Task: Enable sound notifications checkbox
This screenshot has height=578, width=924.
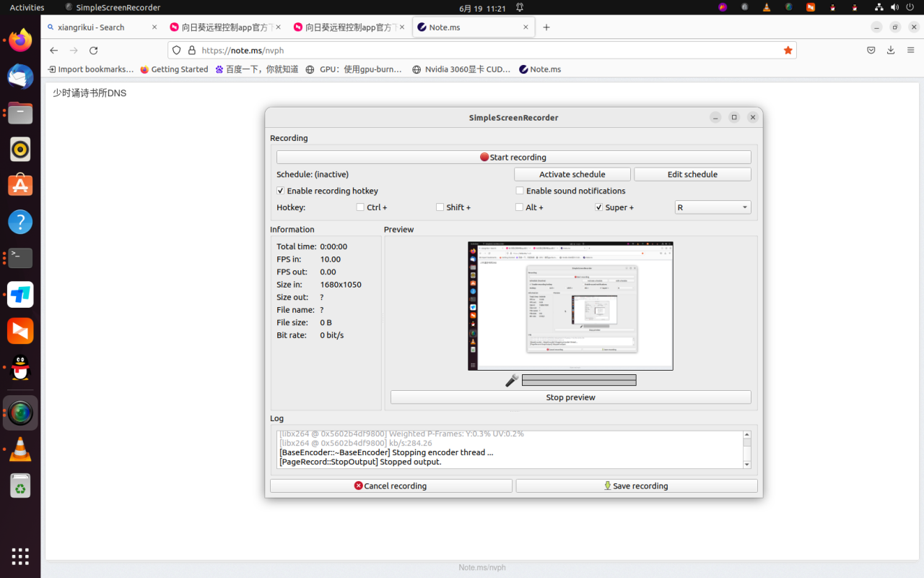Action: click(x=520, y=191)
